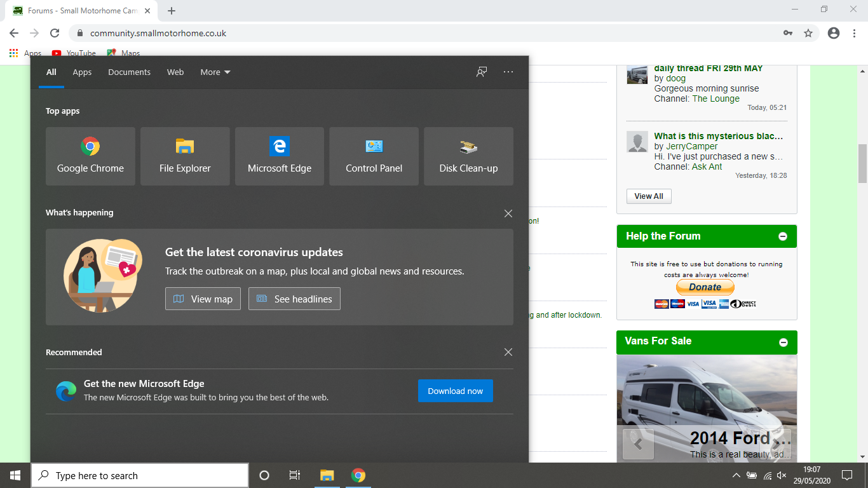Click the Download now button
The width and height of the screenshot is (868, 488).
point(455,391)
